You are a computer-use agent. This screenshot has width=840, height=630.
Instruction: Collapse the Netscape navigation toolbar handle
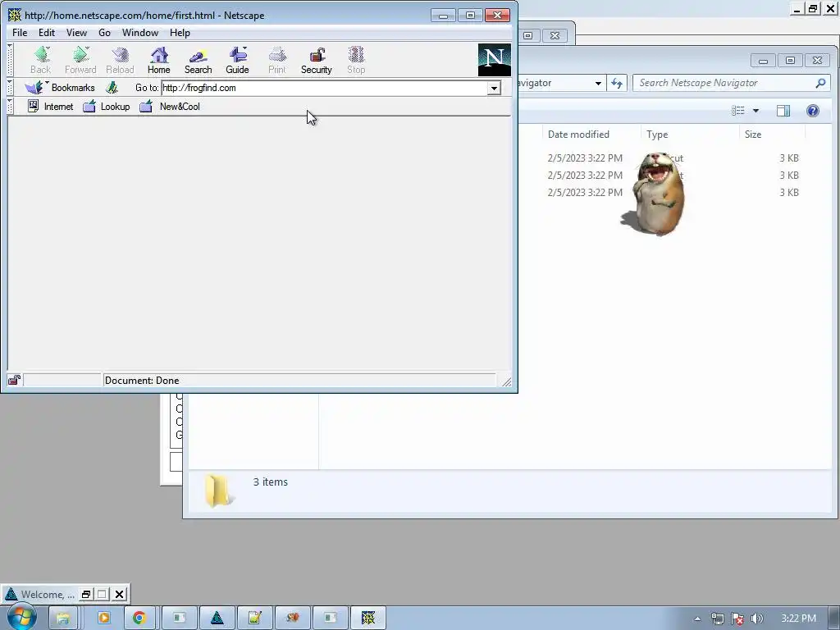pos(10,60)
